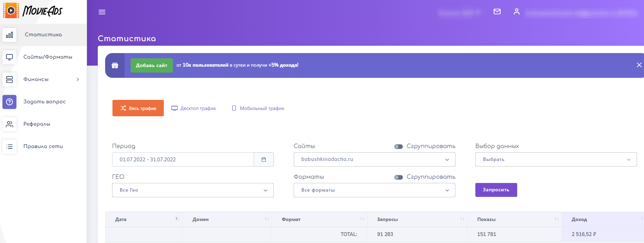The width and height of the screenshot is (644, 243).
Task: Open Правила сети menu item
Action: (x=43, y=147)
